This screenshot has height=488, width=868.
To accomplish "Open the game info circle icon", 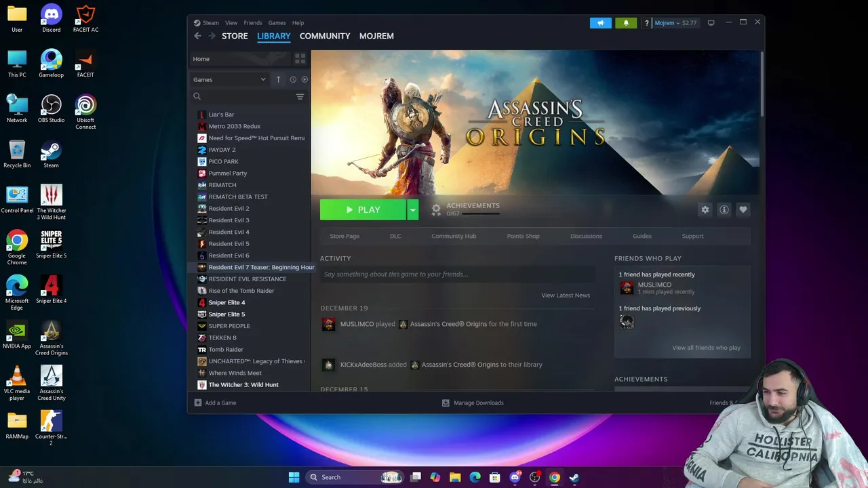I will pyautogui.click(x=724, y=210).
